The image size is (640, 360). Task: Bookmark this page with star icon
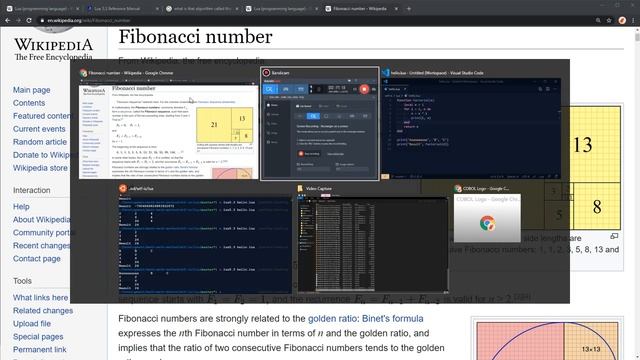609,20
